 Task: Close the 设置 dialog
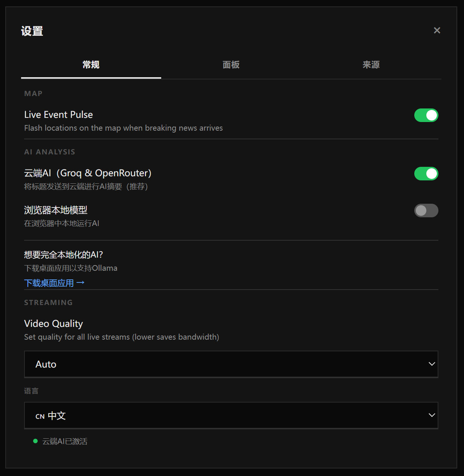click(x=437, y=30)
